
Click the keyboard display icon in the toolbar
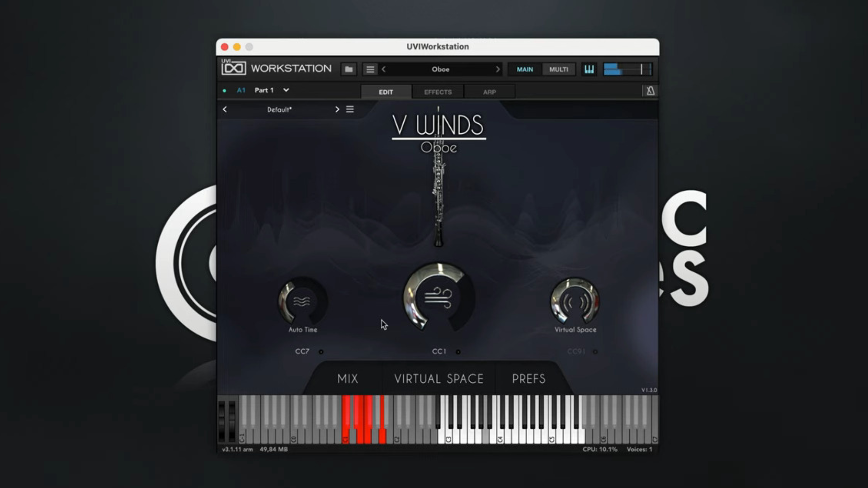[589, 69]
